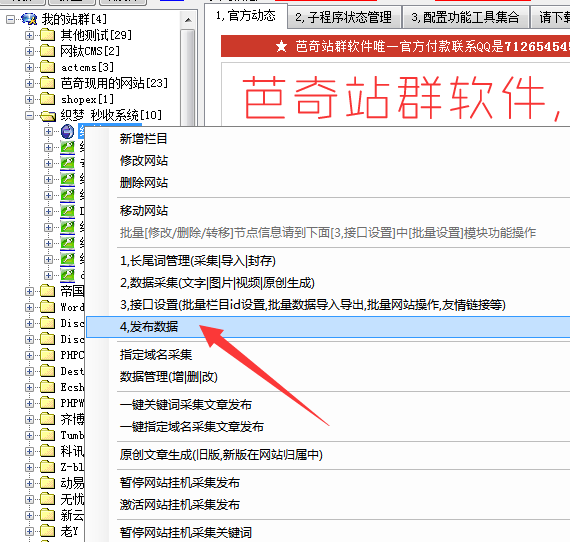Expand actcms[3] folder
Viewport: 570px width, 542px height.
(x=29, y=67)
